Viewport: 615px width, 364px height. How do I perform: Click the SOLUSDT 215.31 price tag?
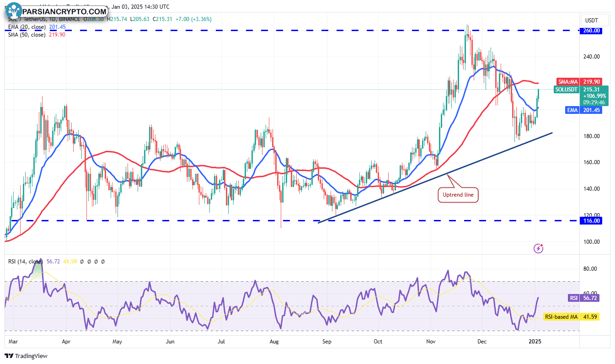pos(581,89)
